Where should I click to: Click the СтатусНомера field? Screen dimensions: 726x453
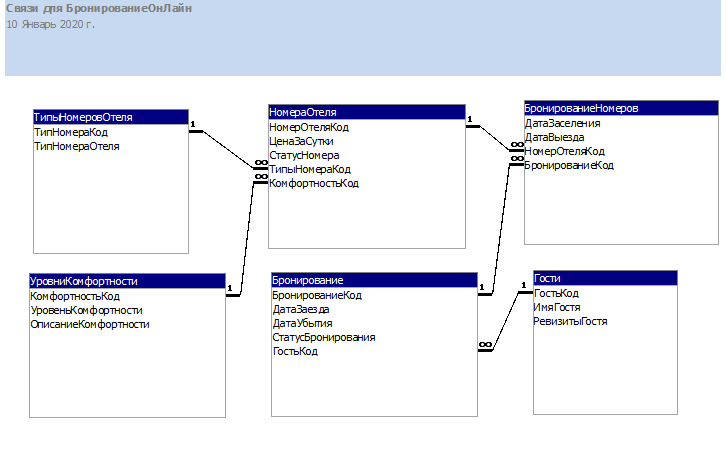[x=305, y=156]
